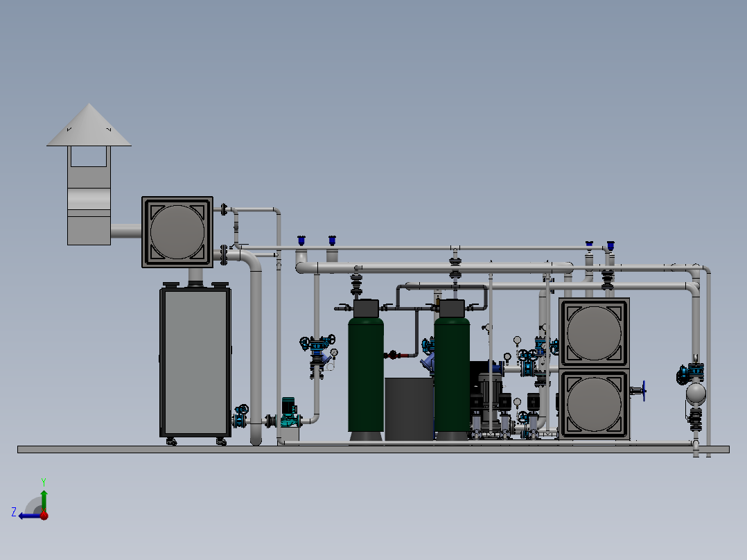Select the control head on right green tank
The height and width of the screenshot is (560, 747).
click(x=452, y=308)
